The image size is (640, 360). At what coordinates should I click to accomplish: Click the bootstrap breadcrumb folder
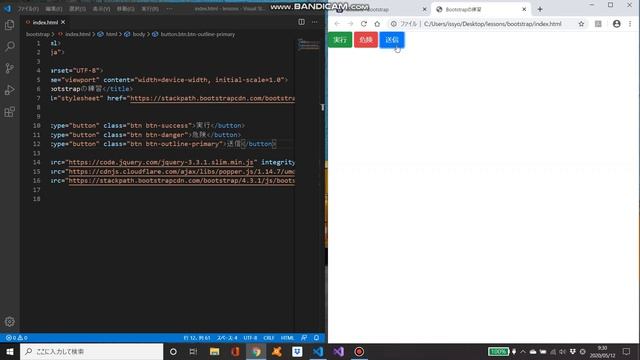pos(38,34)
